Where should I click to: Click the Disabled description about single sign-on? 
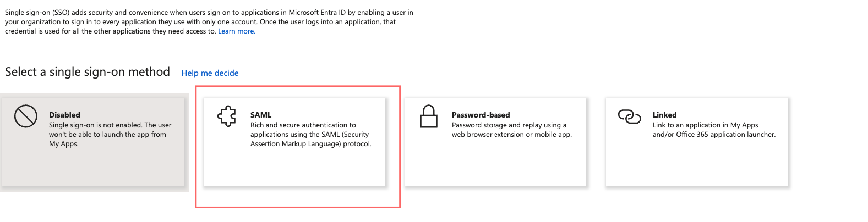click(x=110, y=135)
